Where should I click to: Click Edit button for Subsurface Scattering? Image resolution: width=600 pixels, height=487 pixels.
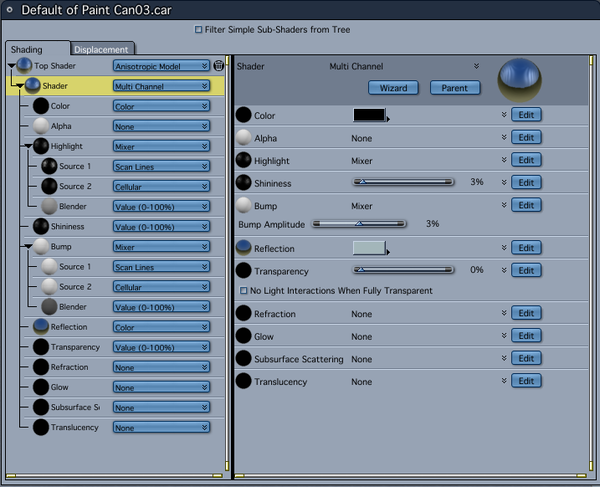click(x=526, y=358)
